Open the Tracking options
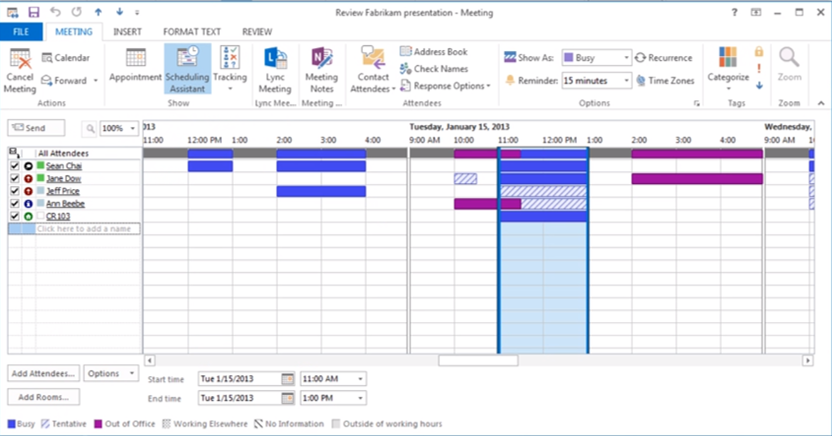832x436 pixels. [230, 68]
